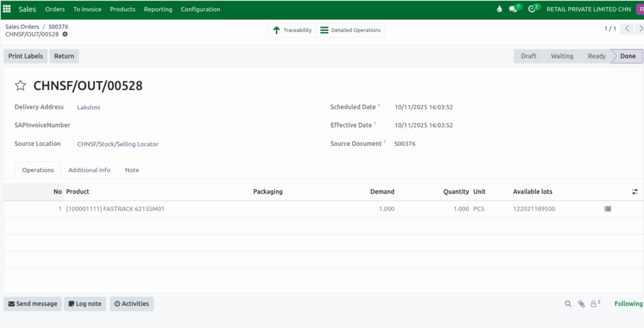The height and width of the screenshot is (328, 644).
Task: Click the gear icon beside CHNSF/OUT/00528
Action: (65, 35)
